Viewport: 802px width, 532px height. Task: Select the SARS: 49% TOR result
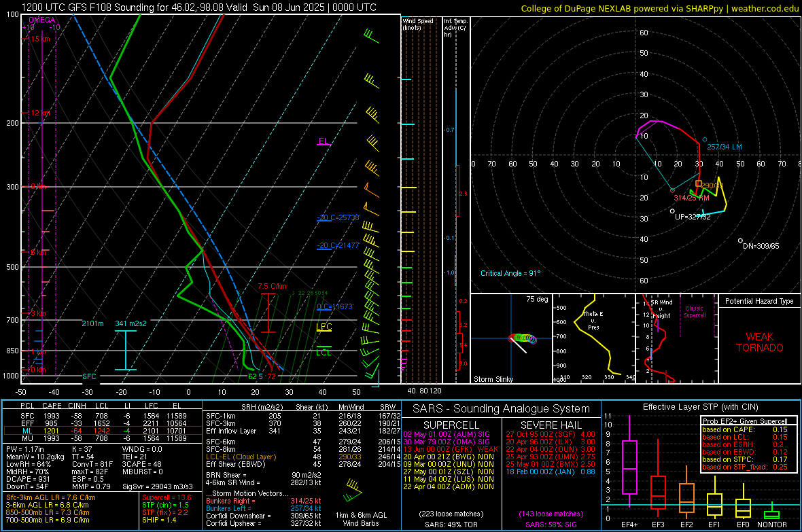[x=451, y=525]
